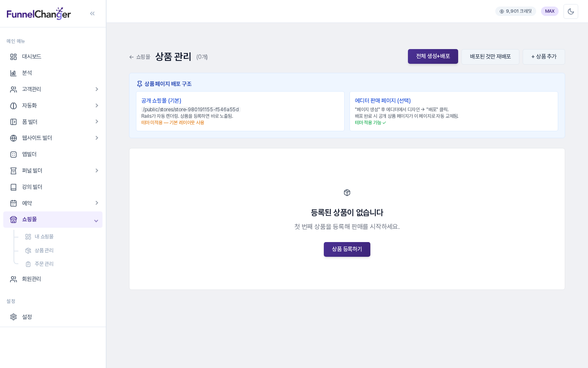The height and width of the screenshot is (368, 588).
Task: Click the 쇼핑몰 store icon
Action: click(x=13, y=220)
